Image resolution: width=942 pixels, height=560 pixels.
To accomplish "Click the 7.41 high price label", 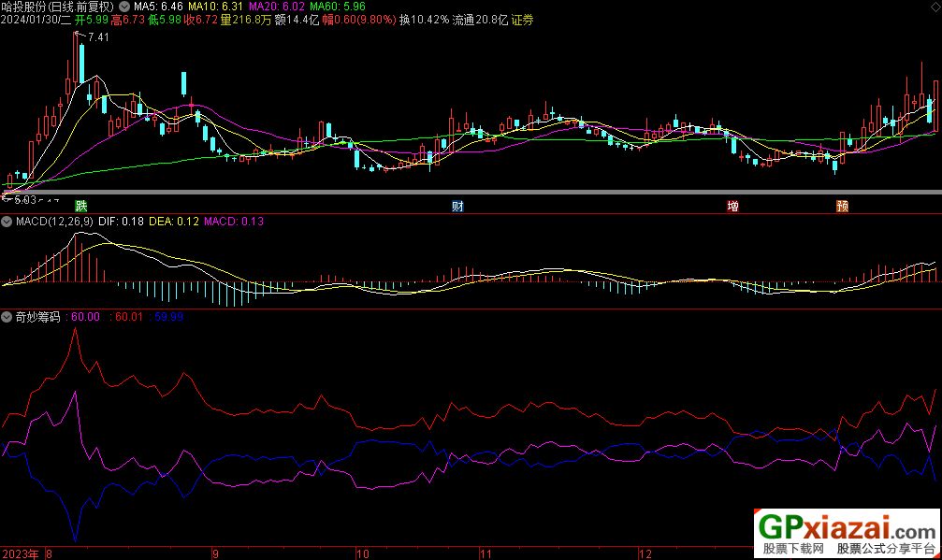I will (x=98, y=37).
